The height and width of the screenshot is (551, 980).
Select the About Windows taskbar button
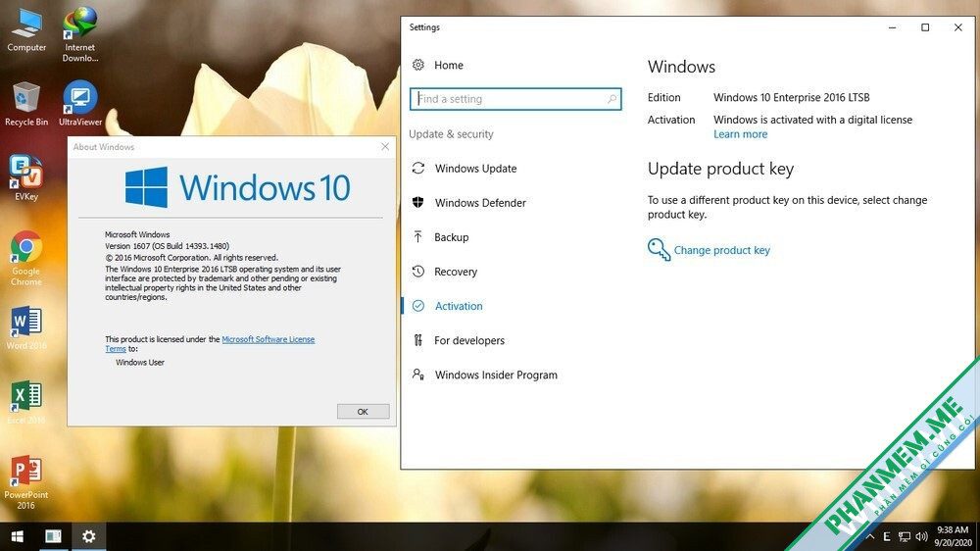coord(53,536)
